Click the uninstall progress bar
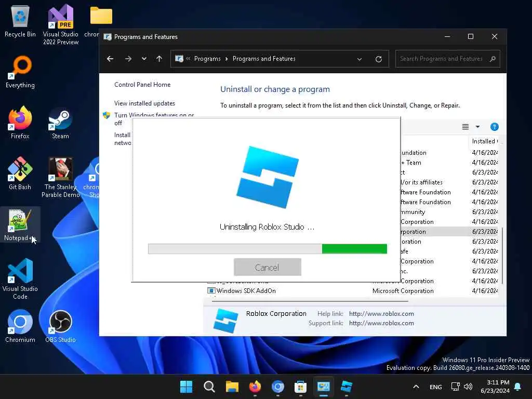The height and width of the screenshot is (399, 532). tap(268, 249)
